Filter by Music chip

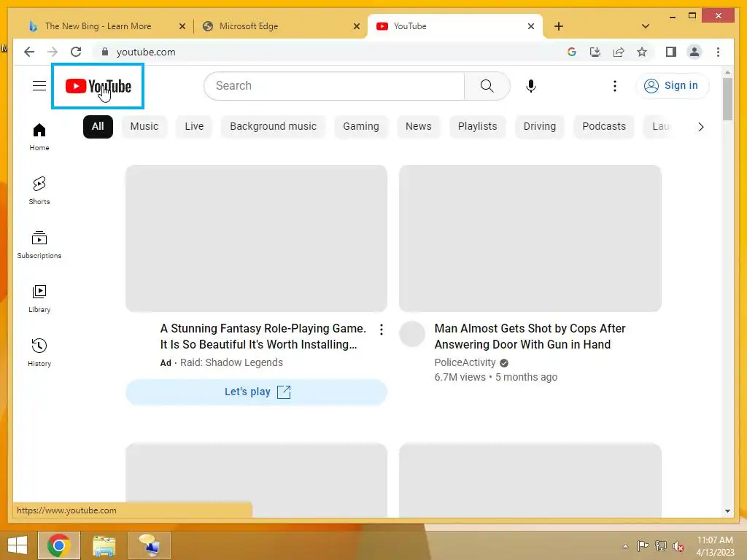click(144, 126)
